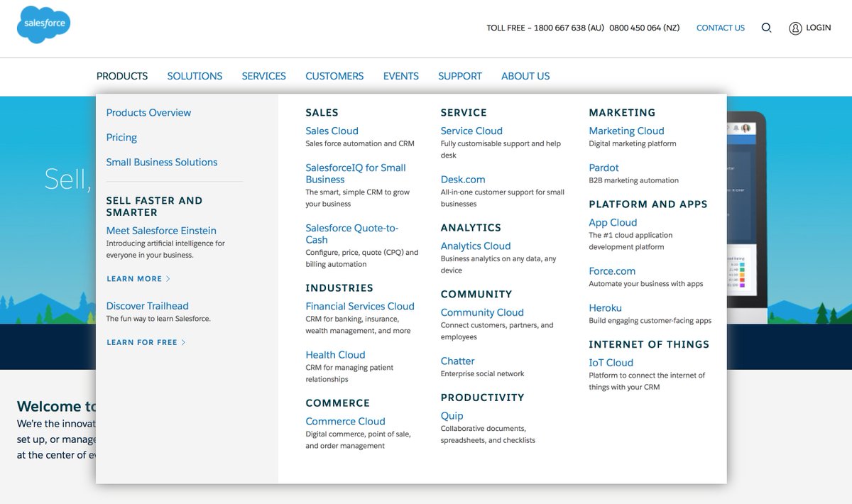Click the Learn For Free chevron arrow

tap(183, 342)
